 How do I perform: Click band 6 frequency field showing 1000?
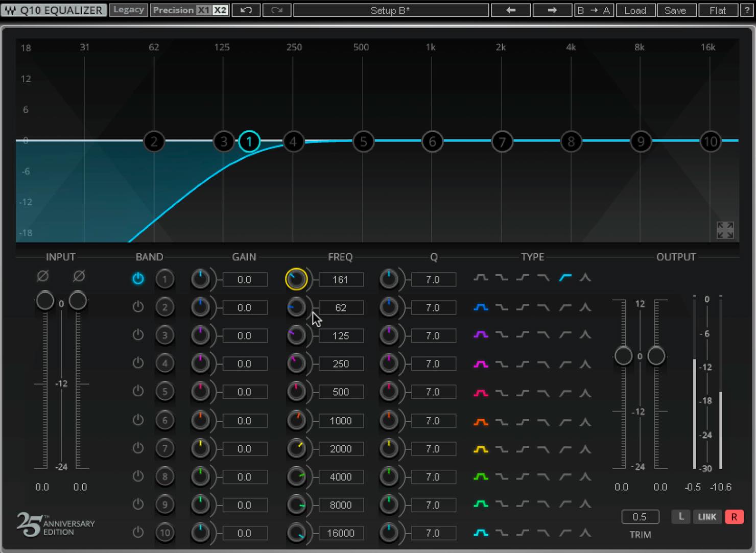[x=341, y=420]
